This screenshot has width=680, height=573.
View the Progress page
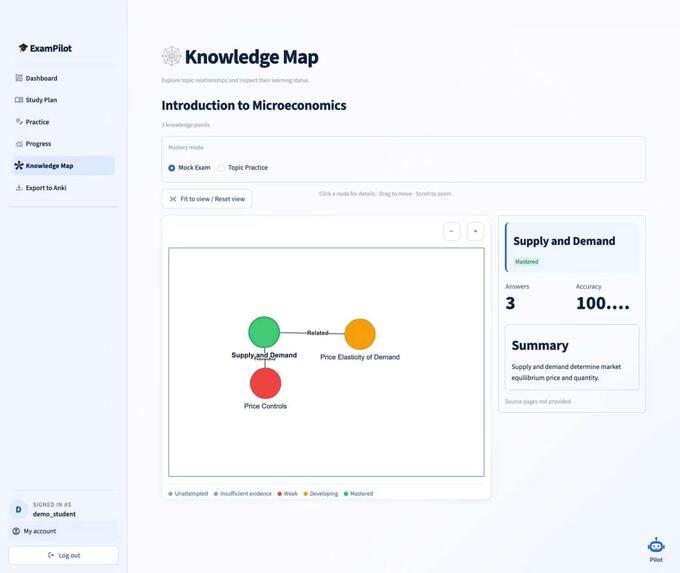tap(63, 144)
